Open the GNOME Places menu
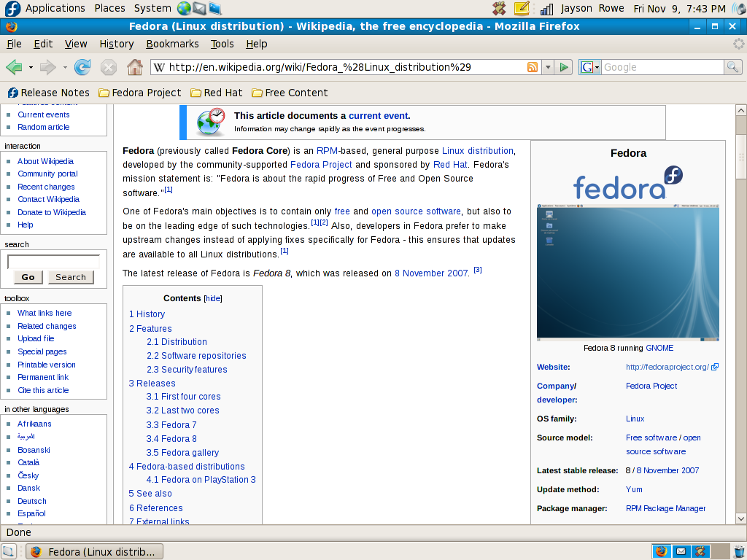This screenshot has width=747, height=560. point(109,9)
